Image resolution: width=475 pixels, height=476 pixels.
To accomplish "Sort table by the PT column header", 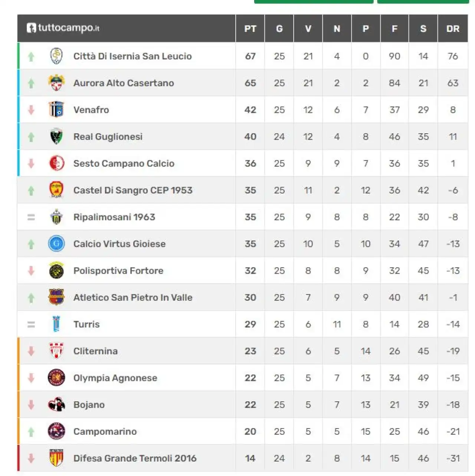I will tap(250, 29).
